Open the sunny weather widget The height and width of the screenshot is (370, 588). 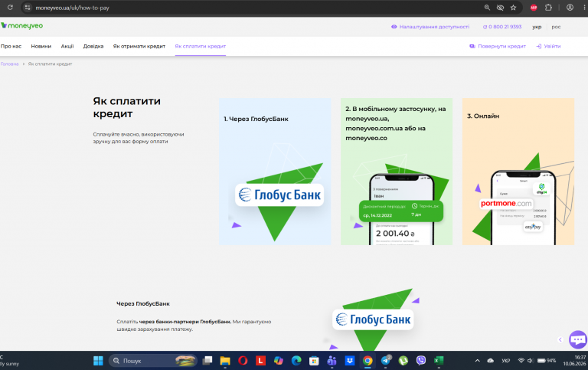click(x=9, y=361)
